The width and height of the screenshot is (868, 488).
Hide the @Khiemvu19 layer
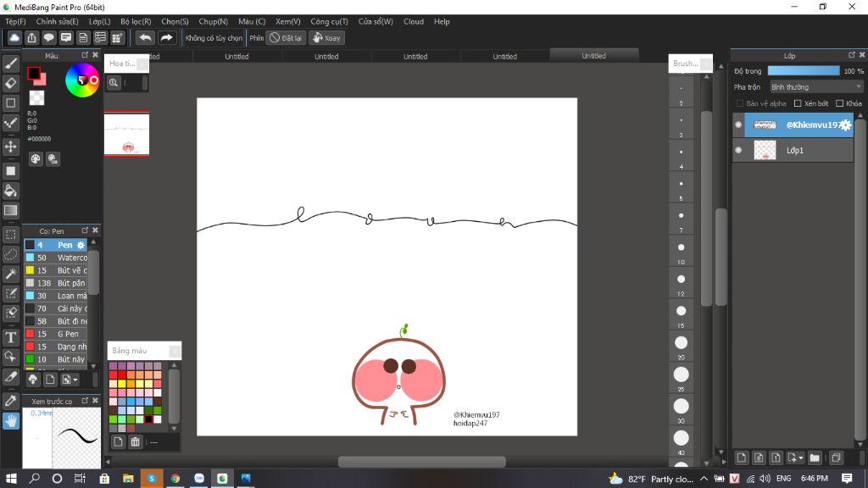[738, 125]
